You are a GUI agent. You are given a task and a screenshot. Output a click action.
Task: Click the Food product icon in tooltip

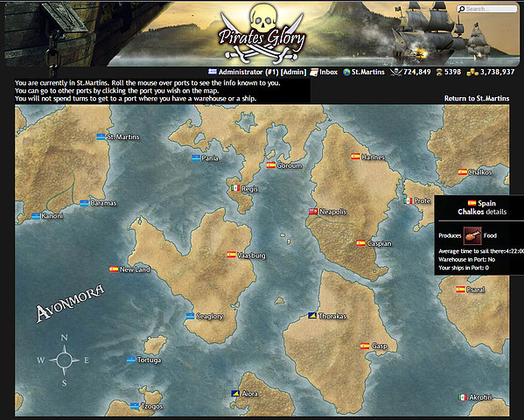[472, 235]
